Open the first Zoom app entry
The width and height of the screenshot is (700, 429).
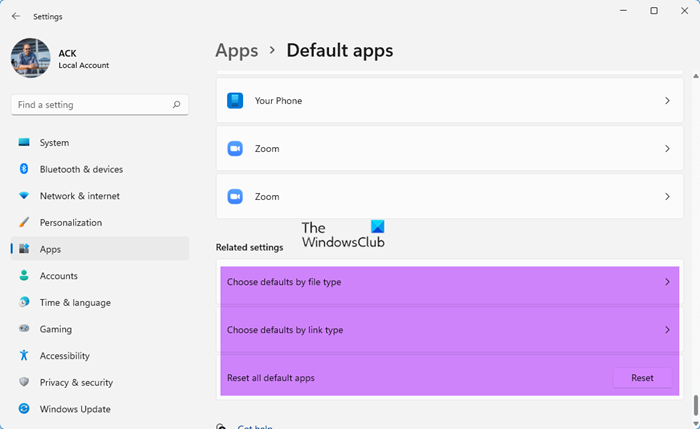click(449, 149)
